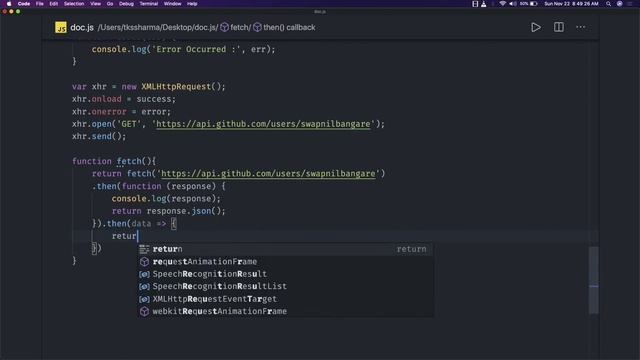Place cursor on 'console.log(response);' line
The height and width of the screenshot is (360, 640).
[166, 199]
